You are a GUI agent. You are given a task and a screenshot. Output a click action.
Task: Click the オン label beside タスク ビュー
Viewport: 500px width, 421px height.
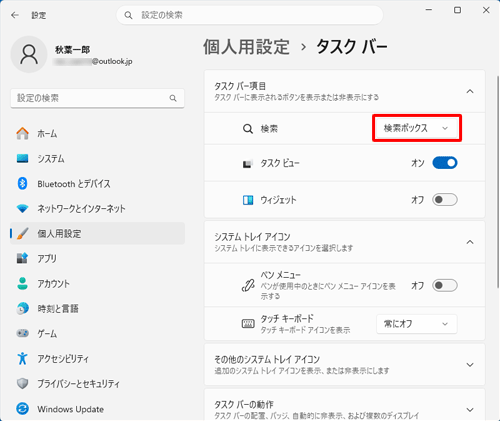coord(418,163)
